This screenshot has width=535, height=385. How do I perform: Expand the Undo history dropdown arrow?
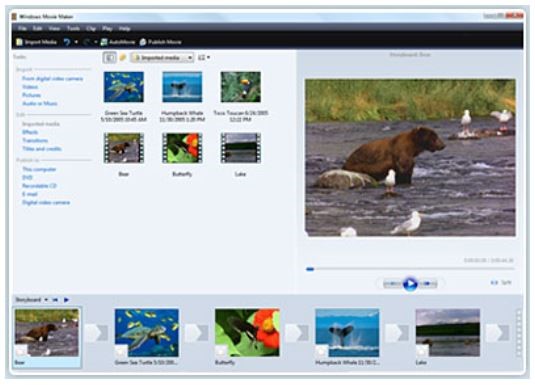click(76, 42)
